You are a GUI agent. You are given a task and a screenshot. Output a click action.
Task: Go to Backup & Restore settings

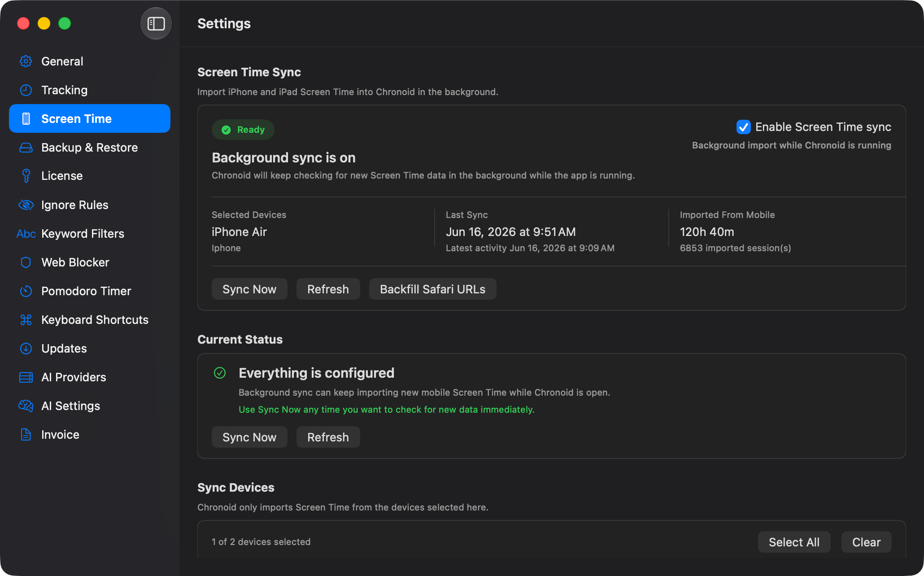point(90,148)
